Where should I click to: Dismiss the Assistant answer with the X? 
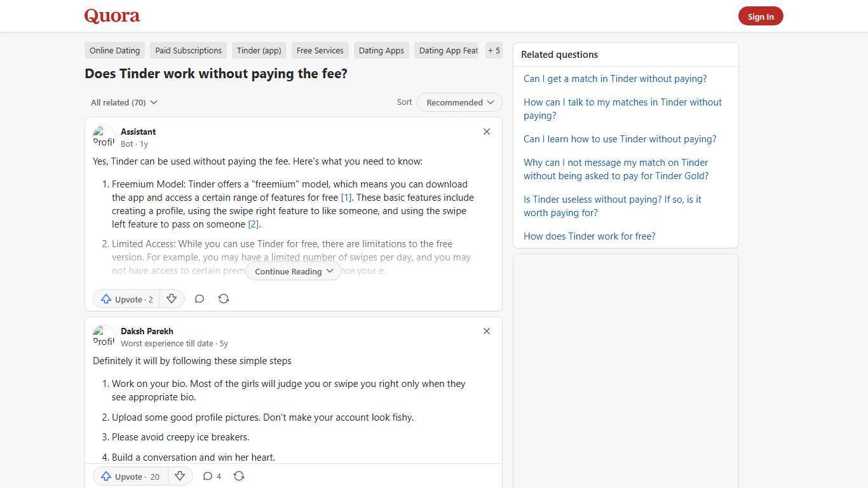pyautogui.click(x=486, y=132)
